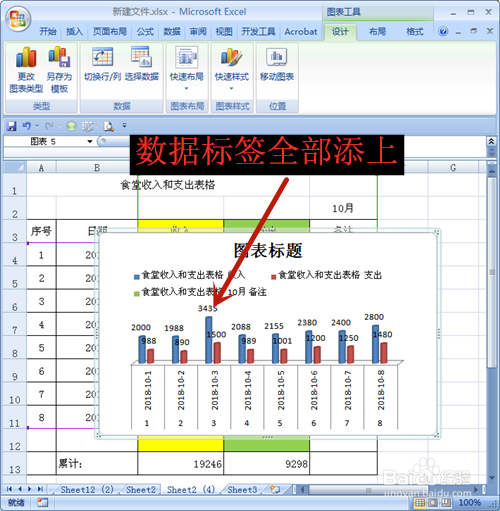Select column G header

click(453, 167)
